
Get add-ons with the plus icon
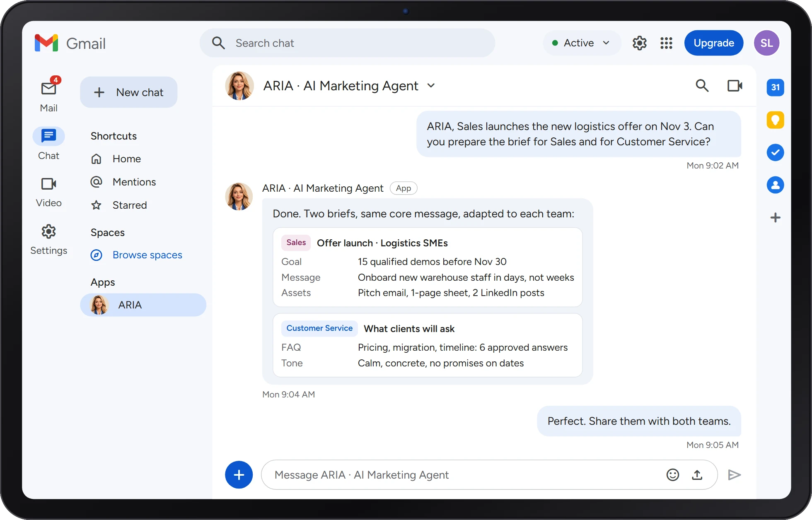click(x=775, y=217)
